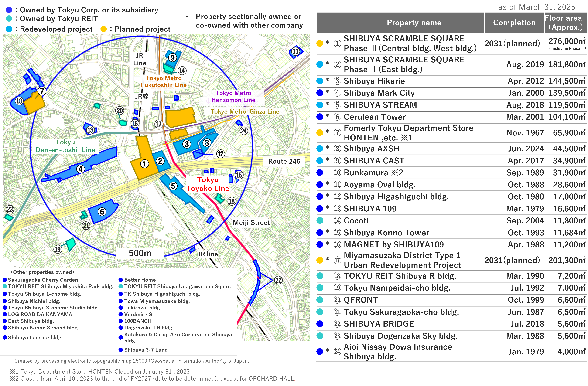This screenshot has width=588, height=386.
Task: Click map marker 19 Nampeidai-cho bldg
Action: click(x=58, y=249)
